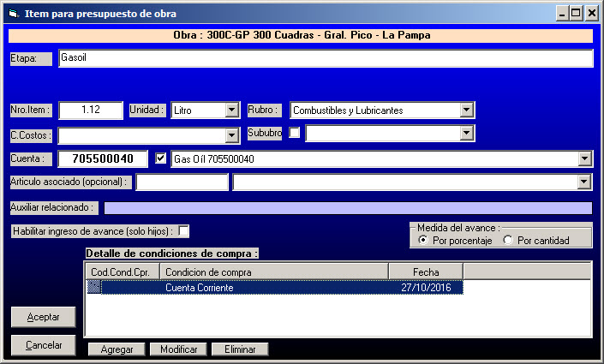Open the Unidad dropdown showing Litro
This screenshot has width=604, height=364.
click(231, 110)
